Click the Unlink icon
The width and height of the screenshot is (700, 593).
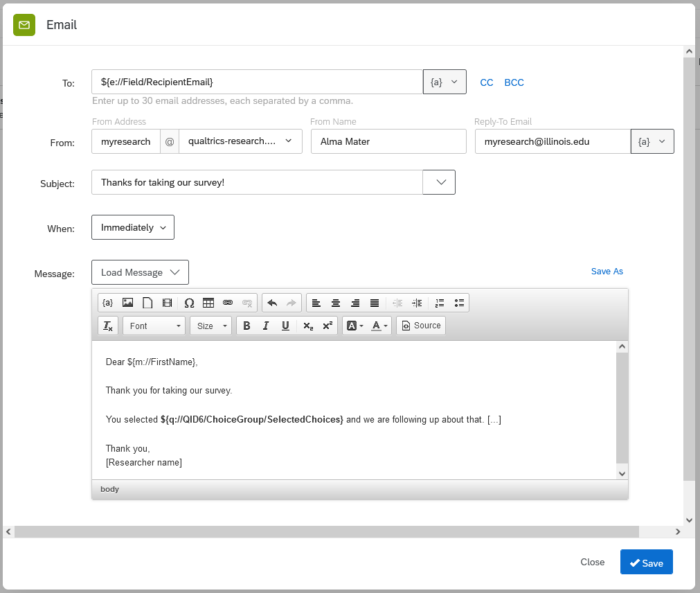[x=247, y=303]
